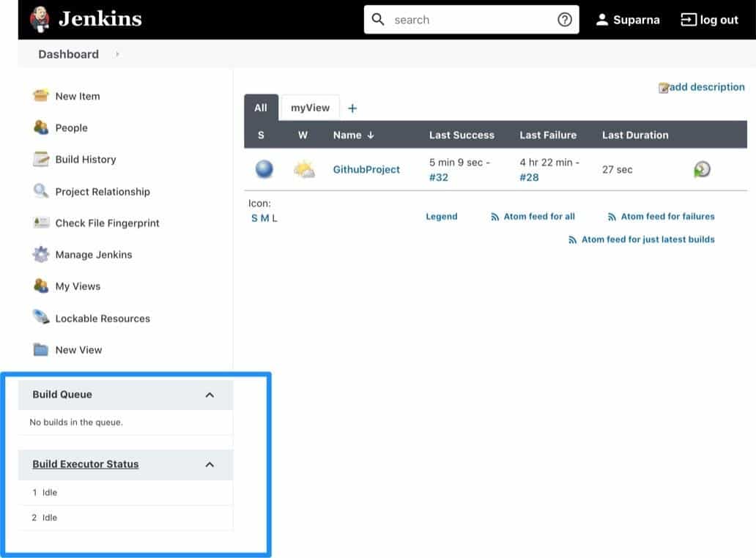
Task: Click the New View folder icon
Action: coord(42,349)
